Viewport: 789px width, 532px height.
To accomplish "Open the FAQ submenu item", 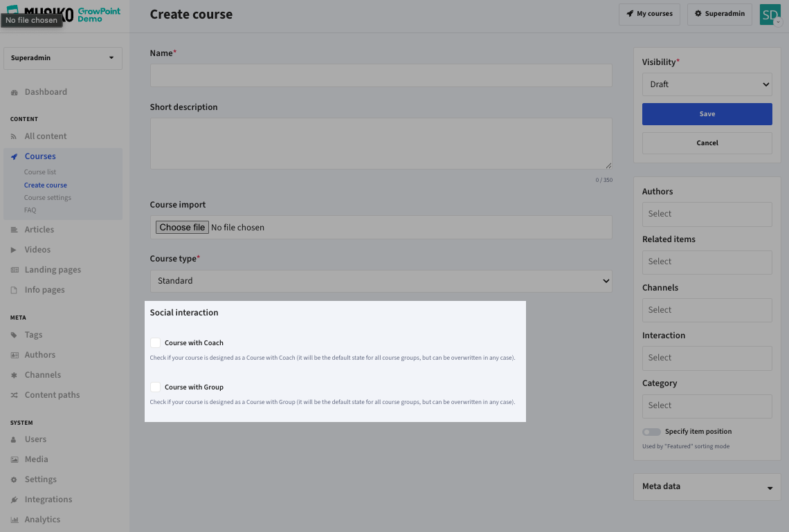I will 30,210.
